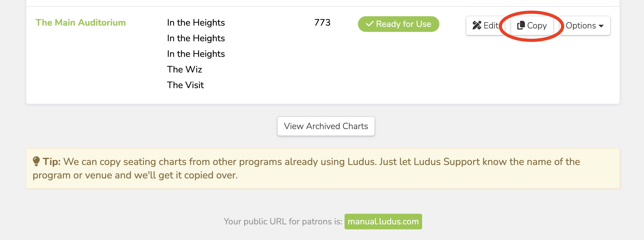Edit The Main Auditorium seating chart
The width and height of the screenshot is (644, 240).
(485, 26)
